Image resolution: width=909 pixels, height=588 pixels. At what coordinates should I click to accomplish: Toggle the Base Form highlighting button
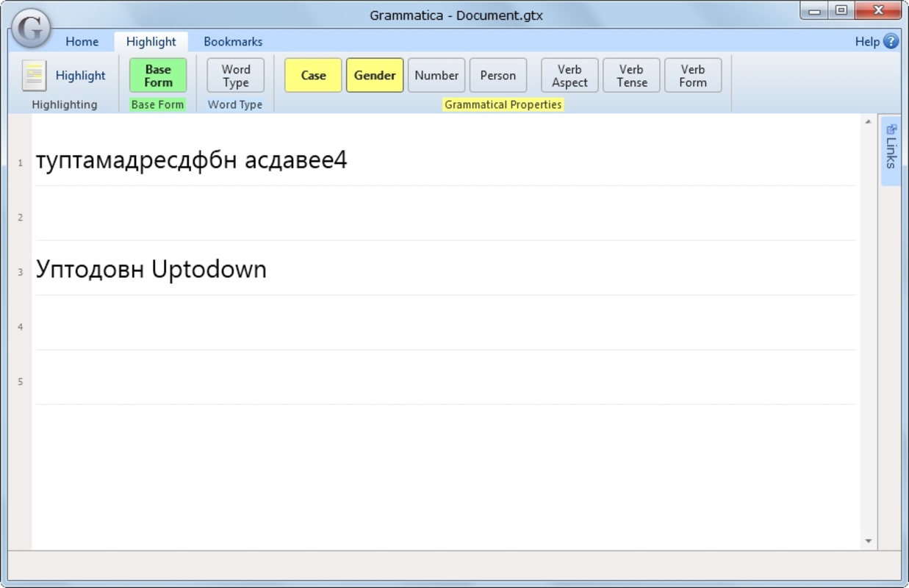(158, 75)
